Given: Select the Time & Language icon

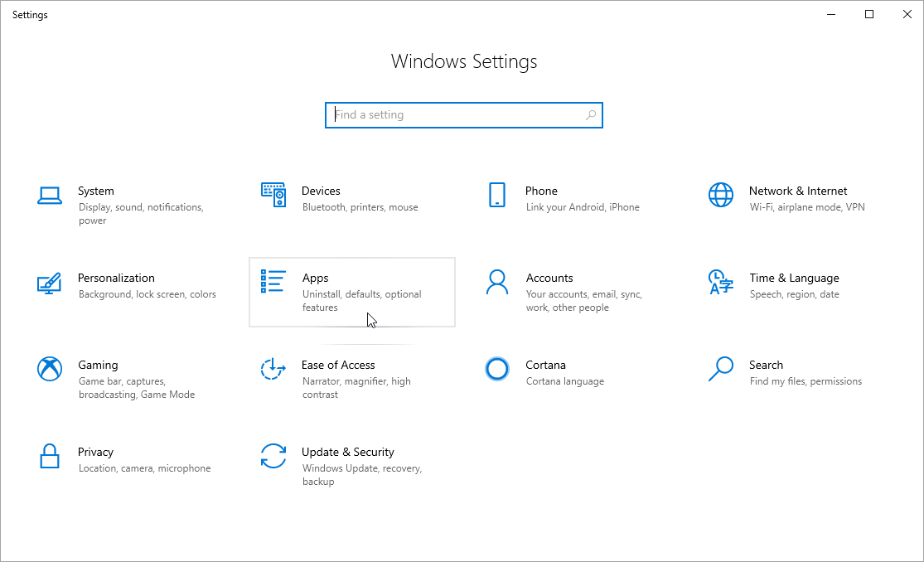Looking at the screenshot, I should (x=721, y=283).
